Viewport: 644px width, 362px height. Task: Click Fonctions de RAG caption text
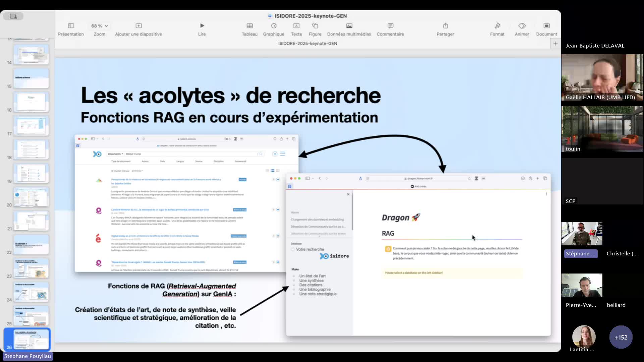click(x=172, y=290)
